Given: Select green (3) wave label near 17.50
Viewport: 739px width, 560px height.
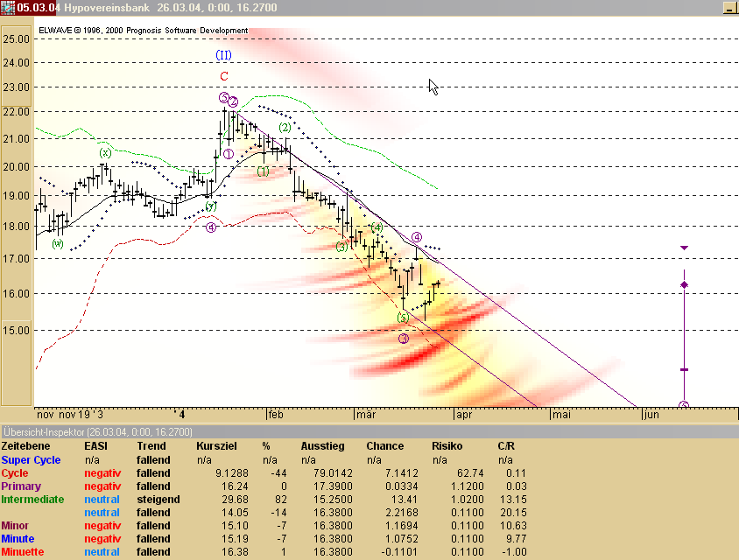Looking at the screenshot, I should tap(341, 247).
